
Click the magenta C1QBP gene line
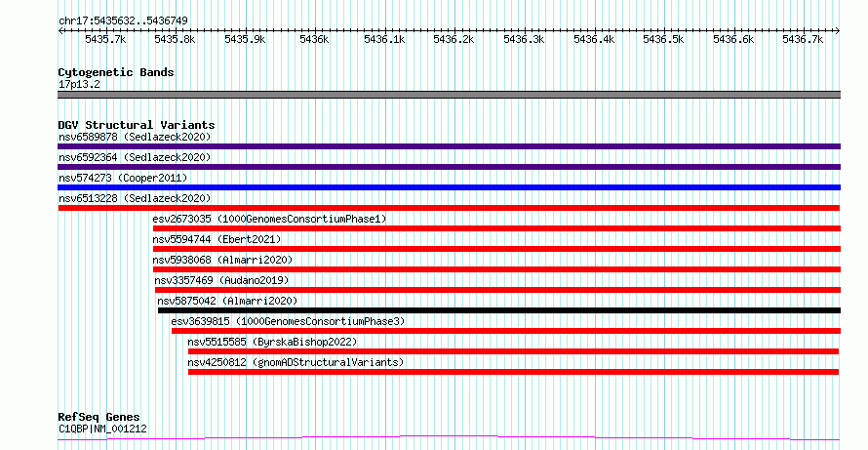click(x=449, y=438)
